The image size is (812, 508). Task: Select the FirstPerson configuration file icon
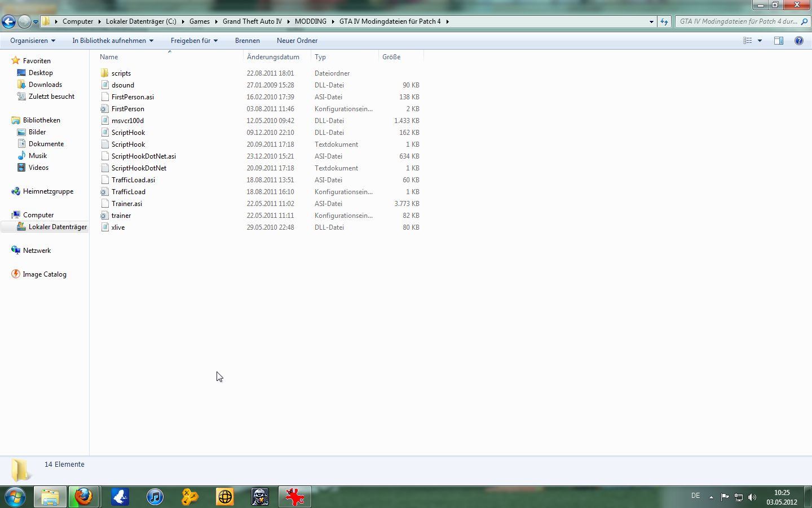pos(104,109)
